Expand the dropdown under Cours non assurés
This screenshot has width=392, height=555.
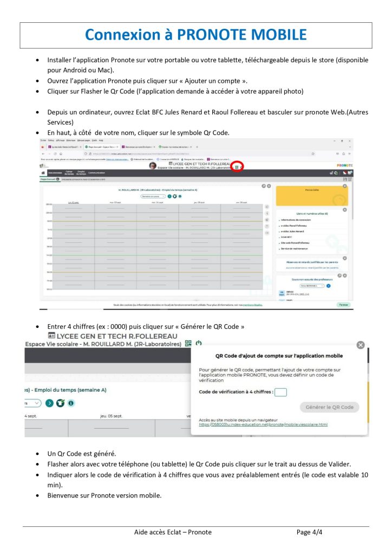click(x=312, y=286)
